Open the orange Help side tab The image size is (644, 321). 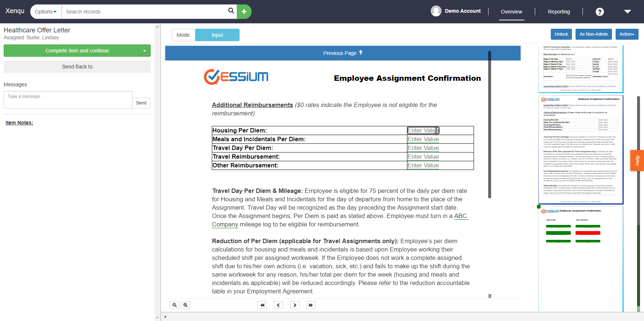pos(637,160)
